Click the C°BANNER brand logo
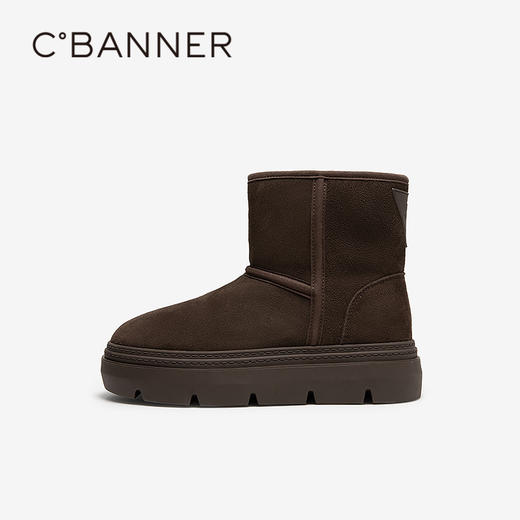The width and height of the screenshot is (520, 520). (132, 45)
